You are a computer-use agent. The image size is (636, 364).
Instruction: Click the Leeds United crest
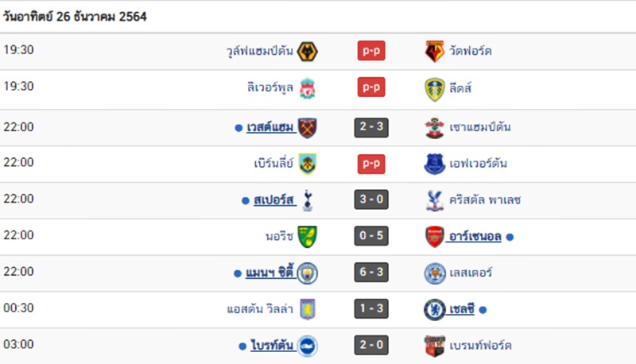tap(434, 89)
